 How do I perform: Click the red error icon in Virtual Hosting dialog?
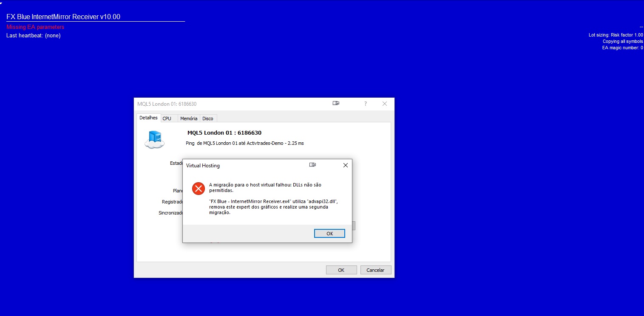point(198,189)
